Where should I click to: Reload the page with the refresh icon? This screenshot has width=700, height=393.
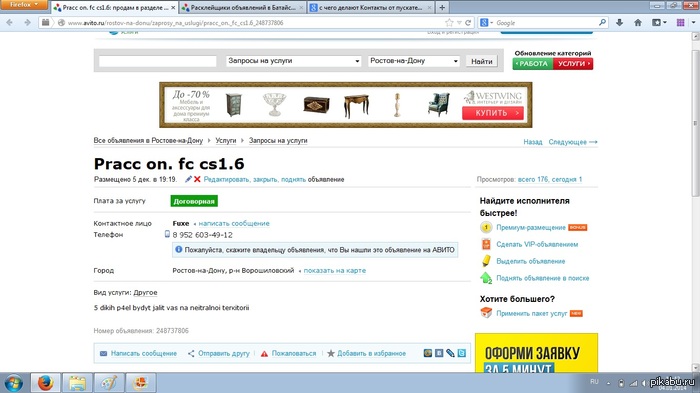(x=468, y=22)
